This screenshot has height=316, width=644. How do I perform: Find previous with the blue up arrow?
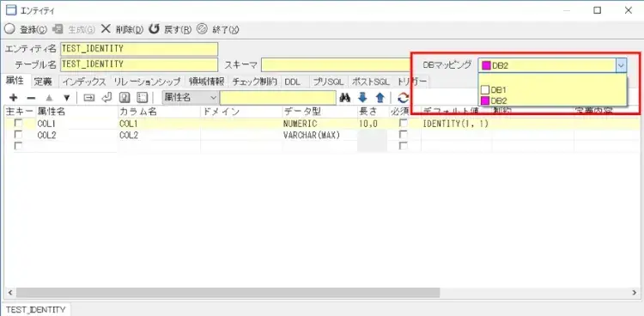(x=380, y=97)
